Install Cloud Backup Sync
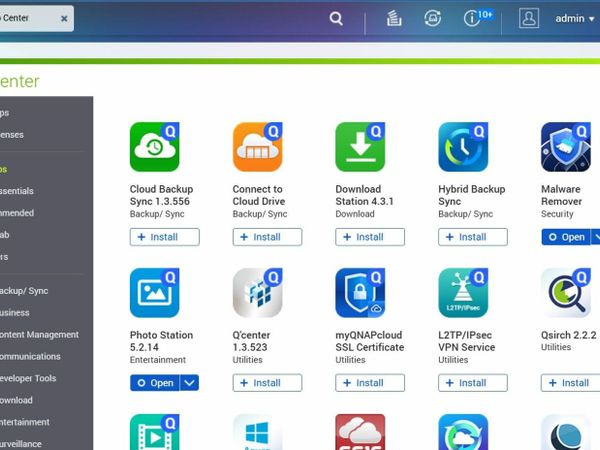 click(165, 237)
